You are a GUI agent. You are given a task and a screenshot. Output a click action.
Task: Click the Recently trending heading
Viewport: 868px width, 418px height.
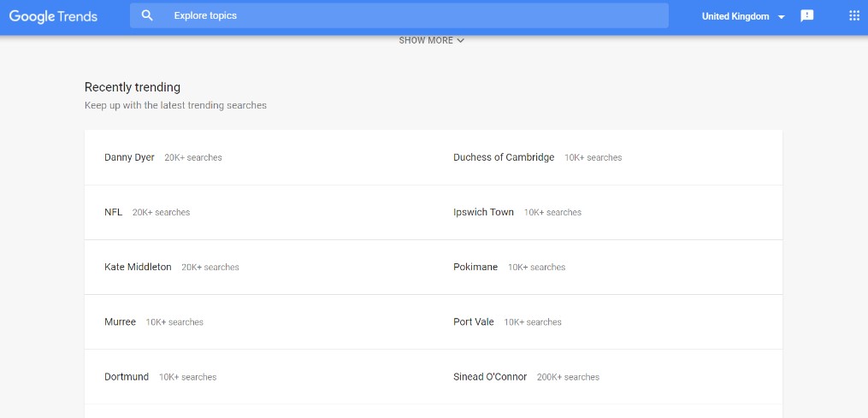[133, 87]
